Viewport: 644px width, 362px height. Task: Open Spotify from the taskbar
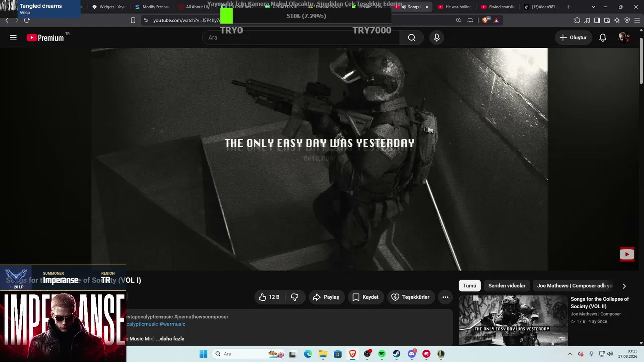[x=382, y=354]
